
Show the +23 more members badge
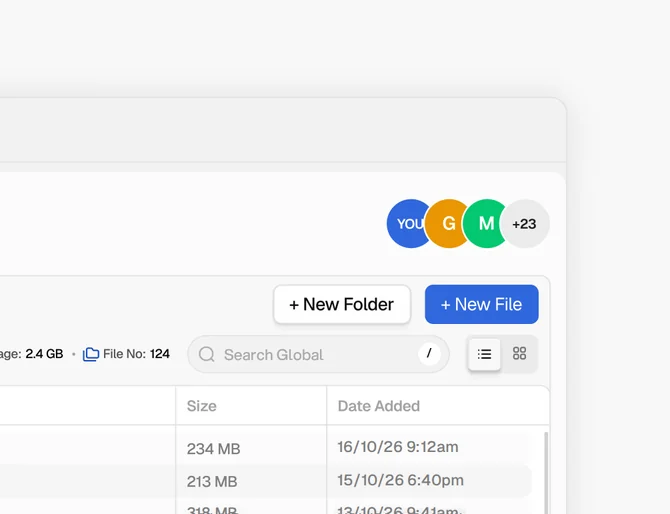525,223
